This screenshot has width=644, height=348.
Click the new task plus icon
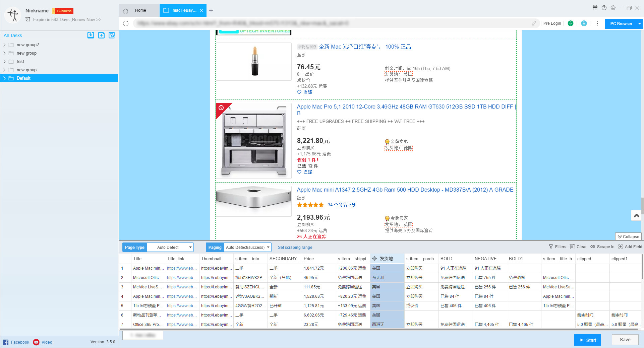pyautogui.click(x=101, y=35)
